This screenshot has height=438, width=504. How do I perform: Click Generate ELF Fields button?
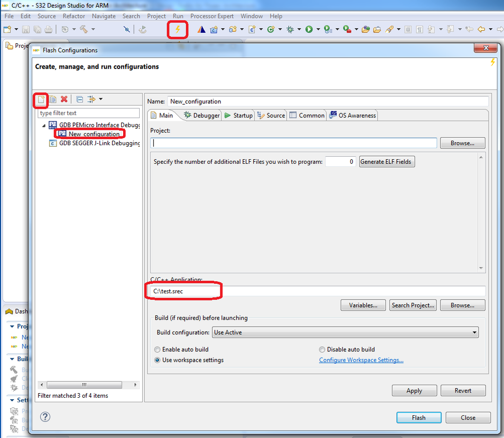tap(386, 161)
